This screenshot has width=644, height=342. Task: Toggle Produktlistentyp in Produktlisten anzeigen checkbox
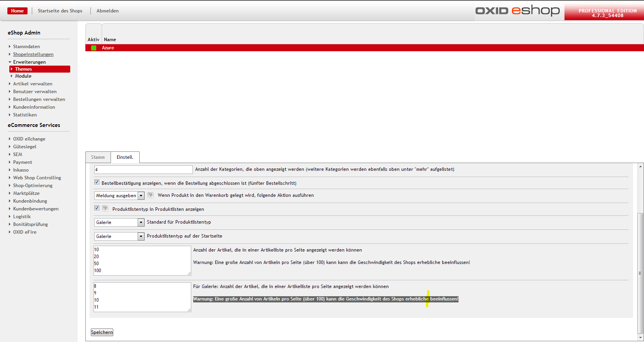pyautogui.click(x=97, y=208)
